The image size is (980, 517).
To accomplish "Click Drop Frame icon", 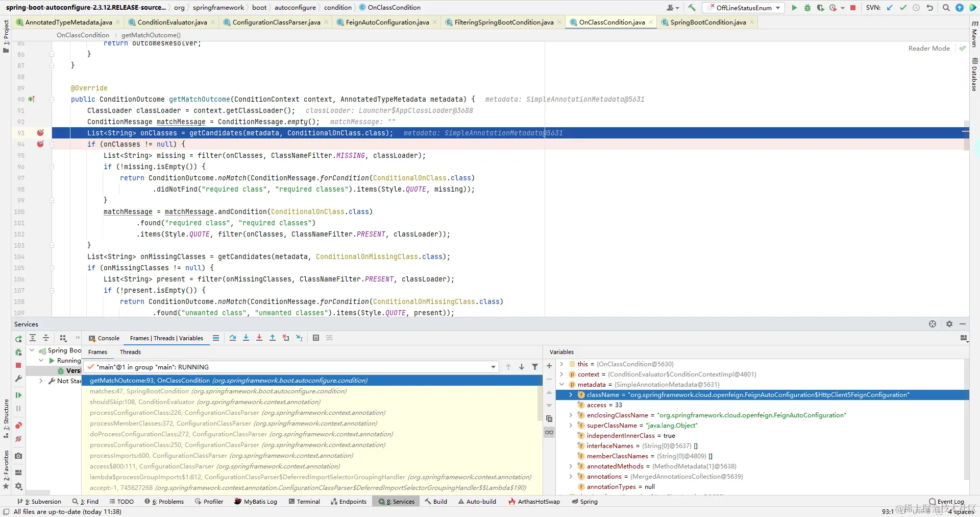I will point(286,338).
